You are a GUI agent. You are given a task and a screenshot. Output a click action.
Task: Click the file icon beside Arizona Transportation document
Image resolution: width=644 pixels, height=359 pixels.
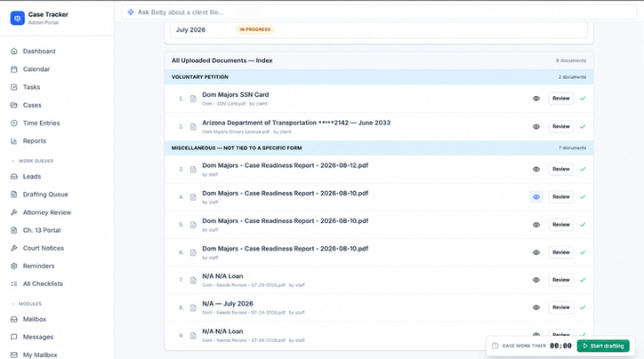[193, 127]
